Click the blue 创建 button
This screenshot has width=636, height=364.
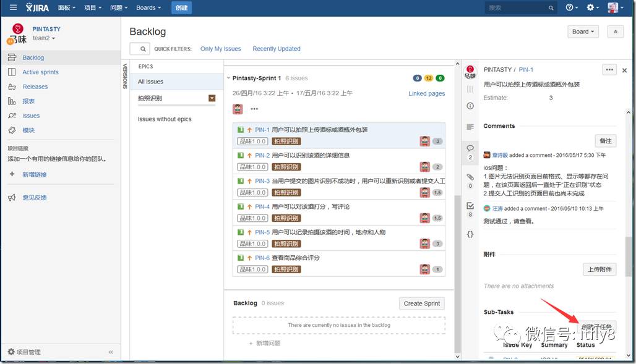[x=181, y=7]
